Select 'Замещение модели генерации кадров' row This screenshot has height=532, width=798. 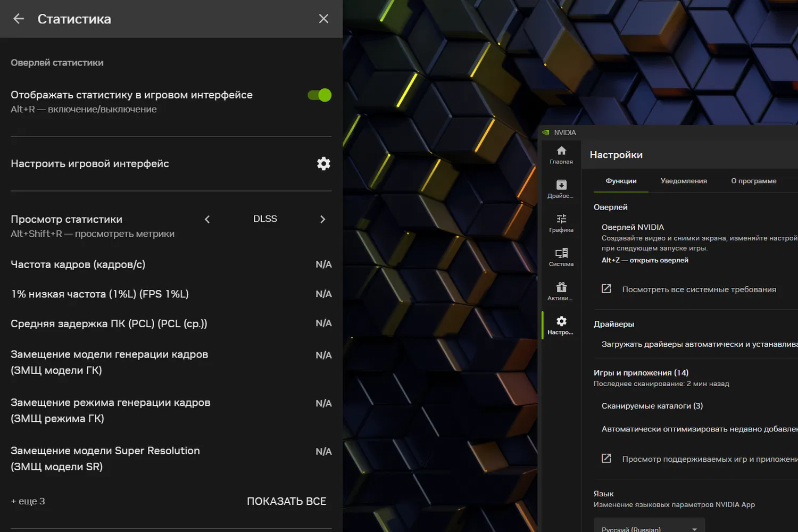(x=171, y=362)
